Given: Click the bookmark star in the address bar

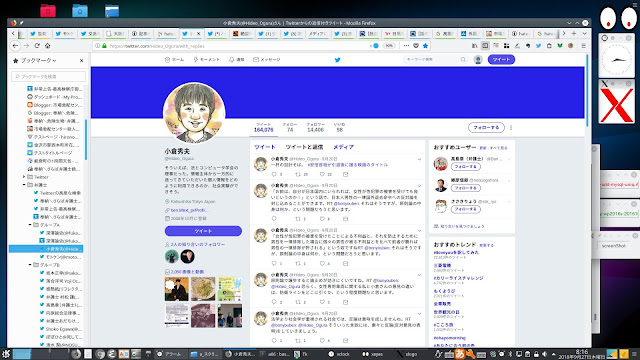Looking at the screenshot, I should (425, 46).
